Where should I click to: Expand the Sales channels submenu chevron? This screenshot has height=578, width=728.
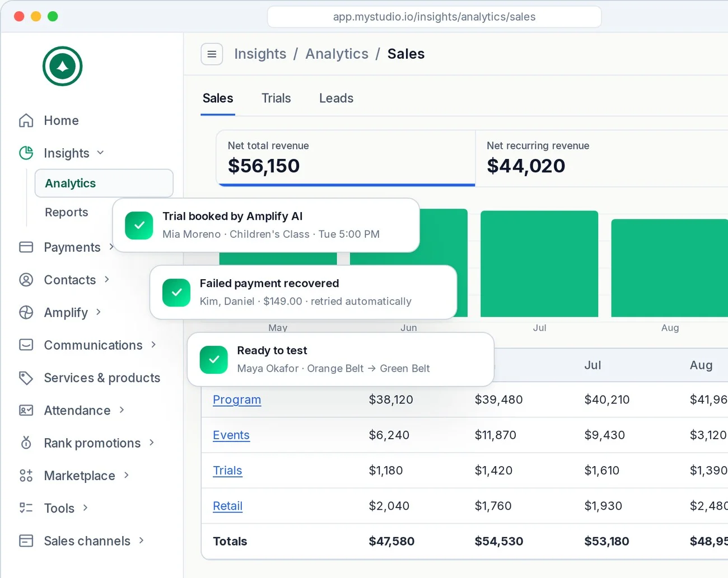pyautogui.click(x=141, y=540)
